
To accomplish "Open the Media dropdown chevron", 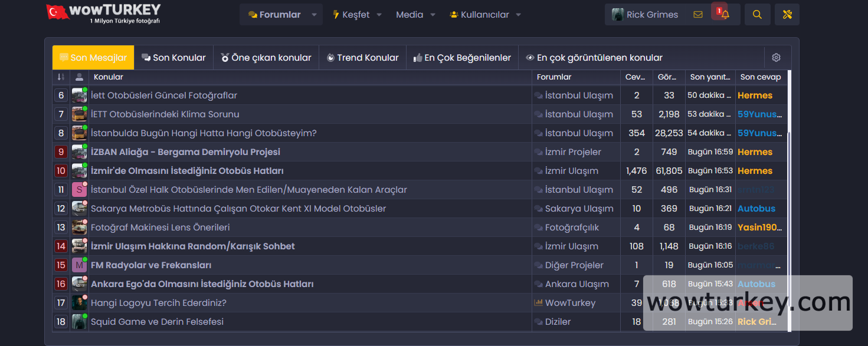I will pos(434,15).
